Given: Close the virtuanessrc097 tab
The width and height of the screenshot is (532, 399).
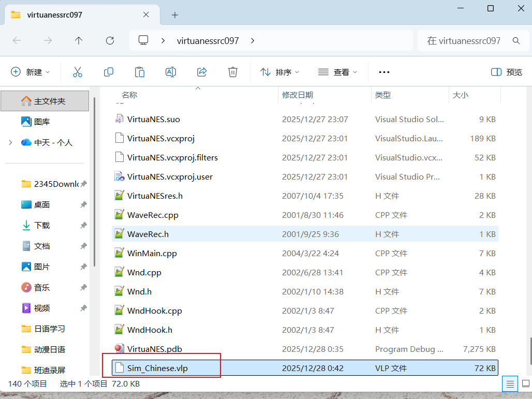Looking at the screenshot, I should click(146, 14).
